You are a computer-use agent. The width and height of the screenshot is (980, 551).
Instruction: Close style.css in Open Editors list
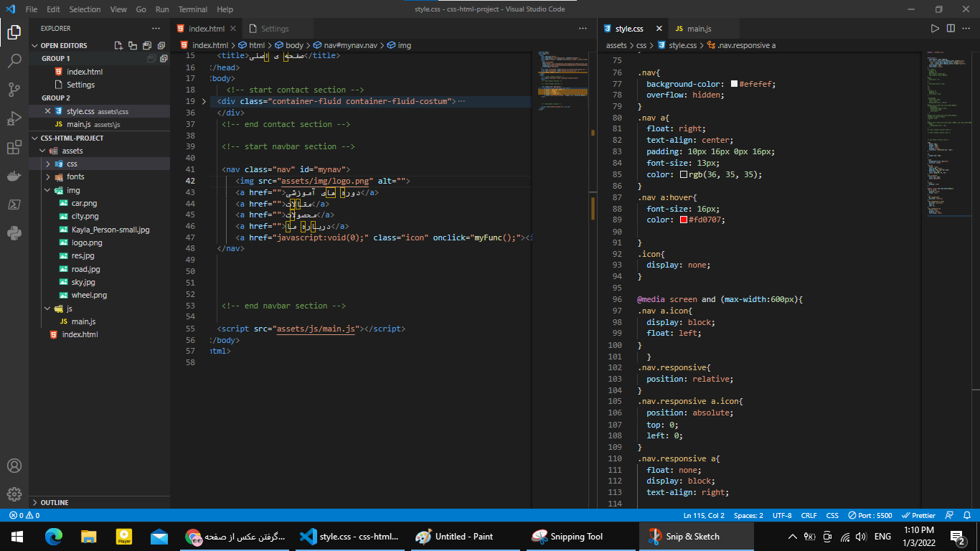pos(47,111)
